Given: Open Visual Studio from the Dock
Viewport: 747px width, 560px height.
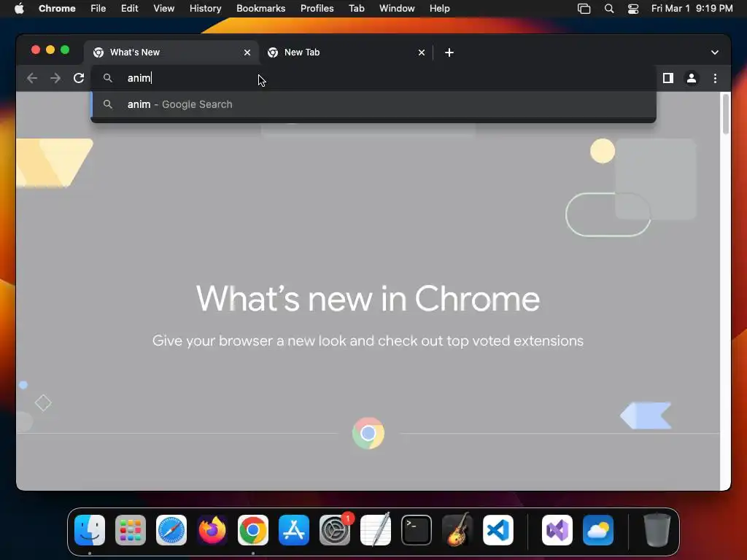Looking at the screenshot, I should click(x=557, y=530).
